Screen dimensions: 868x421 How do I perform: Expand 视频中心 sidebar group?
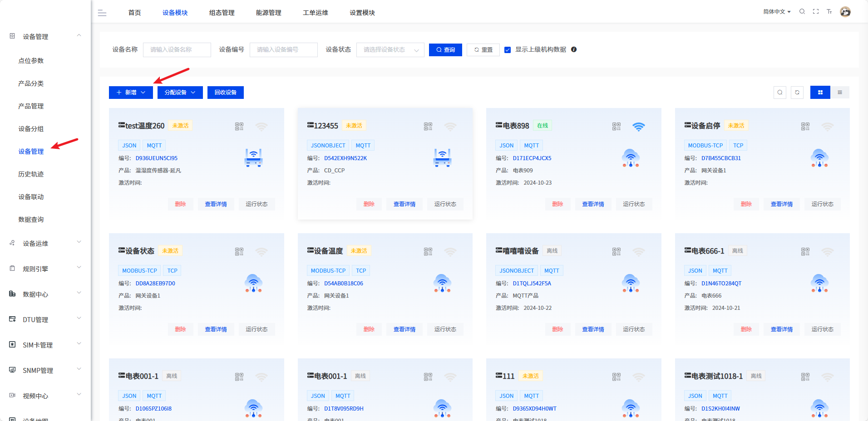pyautogui.click(x=45, y=396)
